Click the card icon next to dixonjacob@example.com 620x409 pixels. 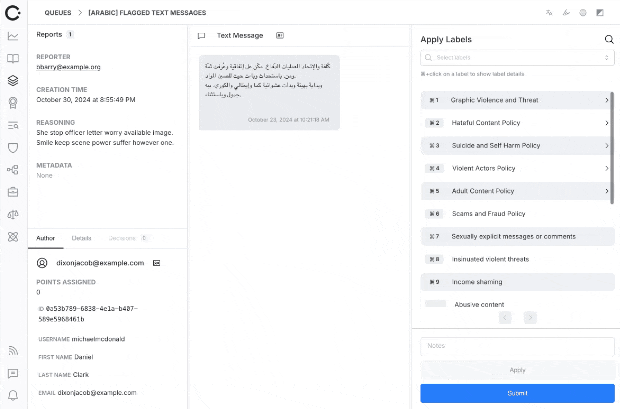click(157, 263)
